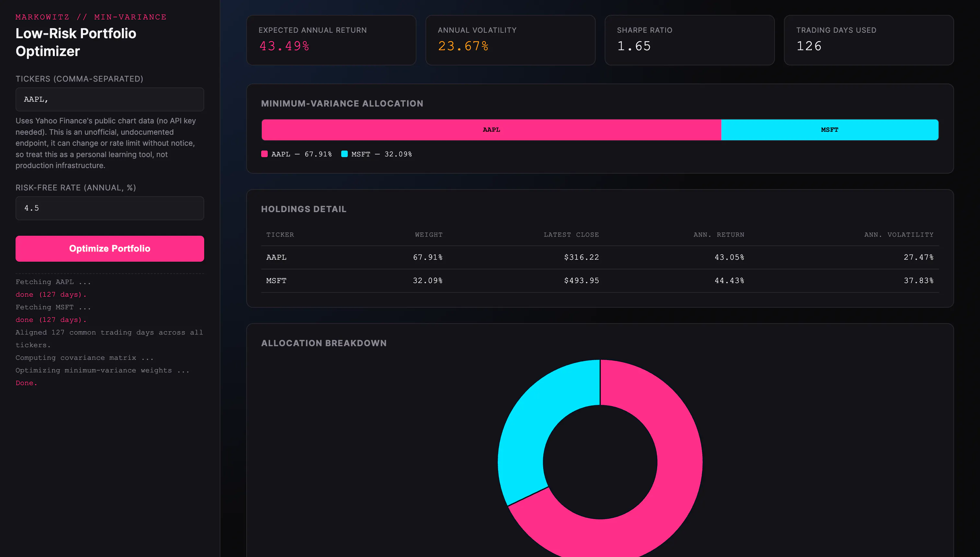Click the WEIGHT column header
980x557 pixels.
(x=429, y=234)
